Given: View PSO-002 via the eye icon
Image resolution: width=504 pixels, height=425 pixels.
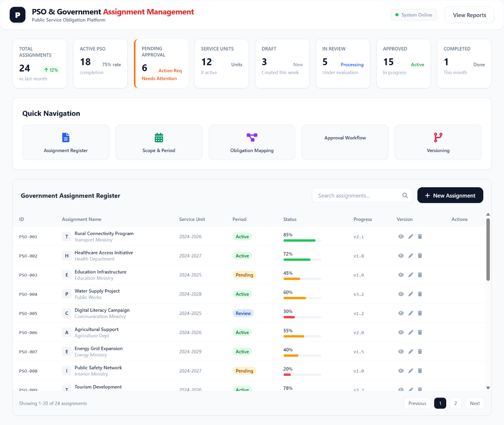Looking at the screenshot, I should (x=401, y=256).
